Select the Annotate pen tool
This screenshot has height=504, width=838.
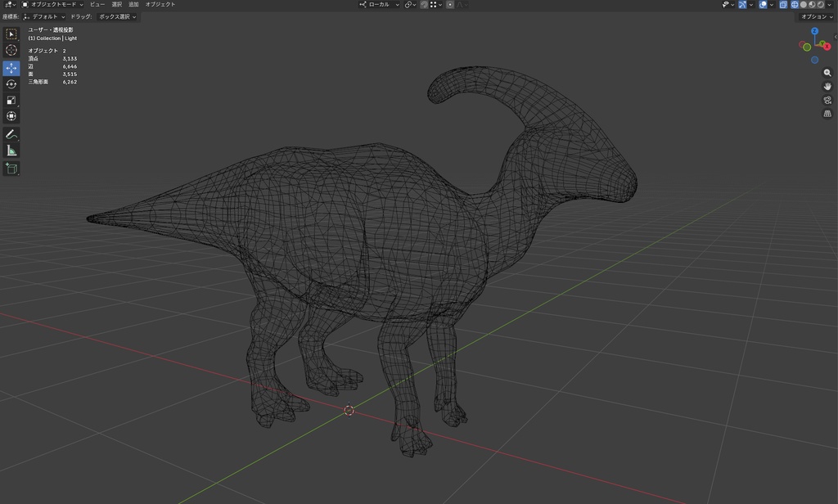[x=11, y=134]
